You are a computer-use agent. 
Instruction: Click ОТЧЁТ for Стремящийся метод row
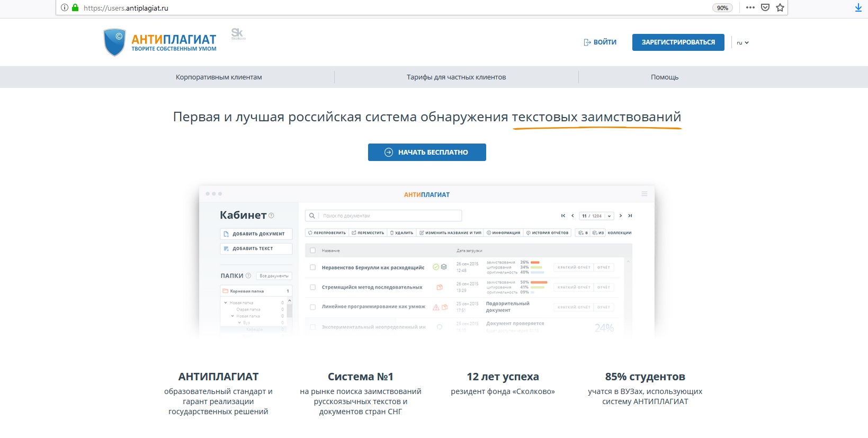click(604, 287)
